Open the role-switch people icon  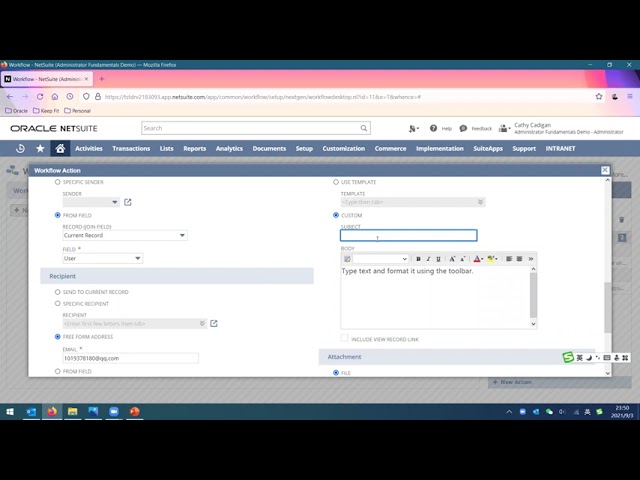coord(504,128)
